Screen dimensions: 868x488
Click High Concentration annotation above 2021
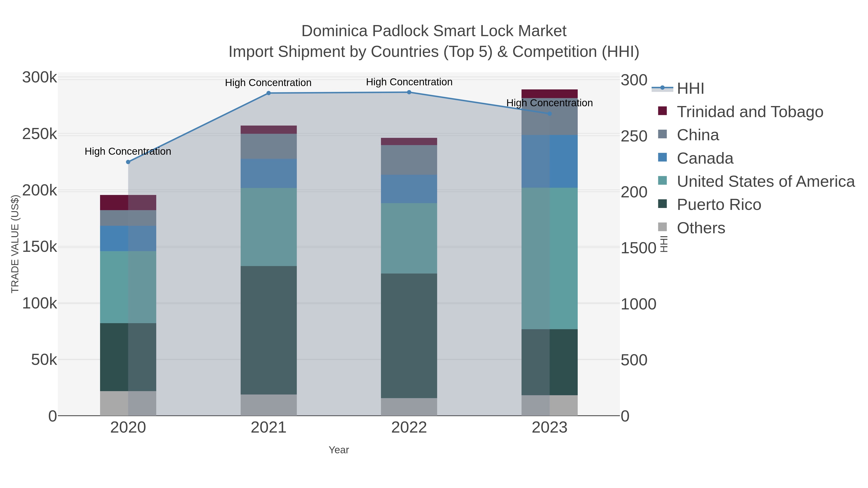coord(268,83)
